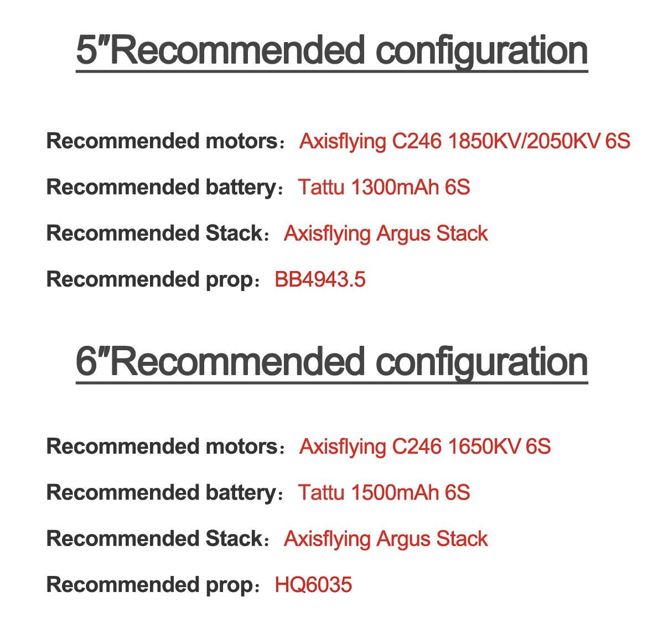The image size is (653, 644).
Task: Select Axisflying C246 1850KV/2050KV 6S motor text
Action: point(465,142)
